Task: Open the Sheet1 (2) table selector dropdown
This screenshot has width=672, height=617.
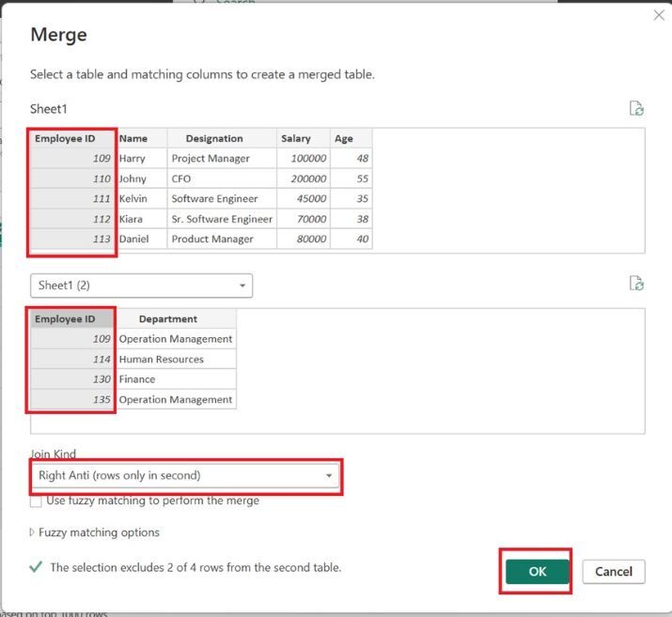Action: (141, 285)
